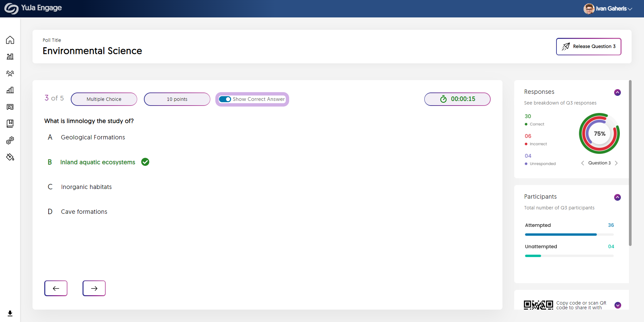
Task: Click the Attempted progress bar
Action: click(x=569, y=235)
